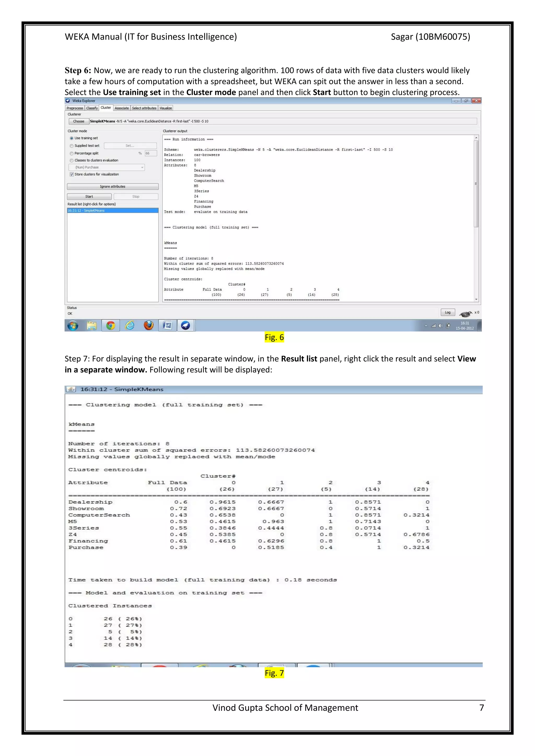Click the Set... test set button
Screen dimensions: 535x756
click(130, 146)
